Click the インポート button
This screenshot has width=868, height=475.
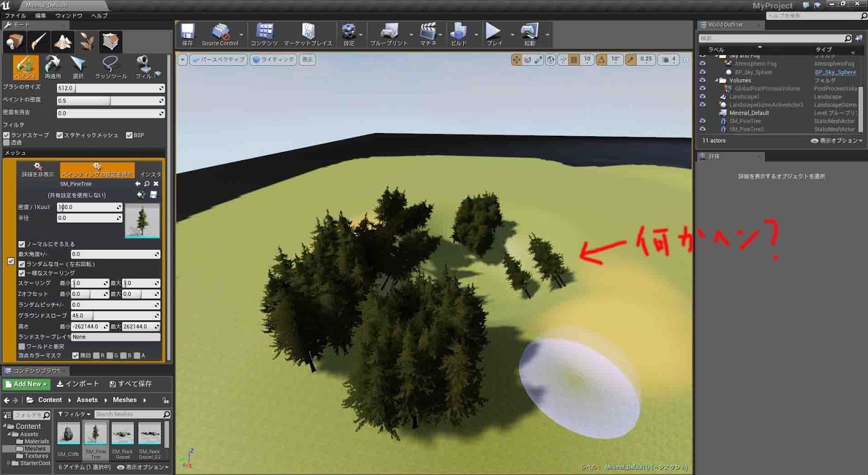click(x=78, y=384)
